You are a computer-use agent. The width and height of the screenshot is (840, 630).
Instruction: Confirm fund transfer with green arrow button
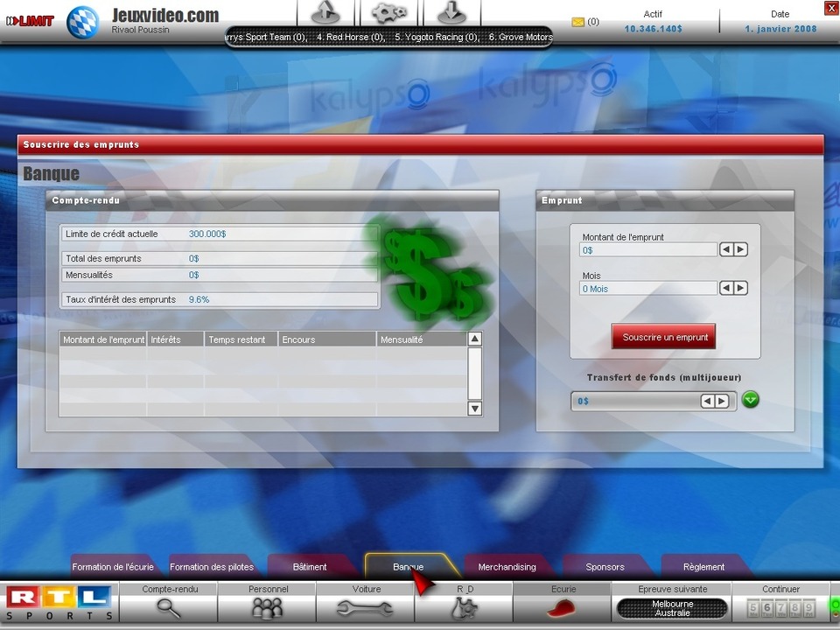click(x=751, y=400)
